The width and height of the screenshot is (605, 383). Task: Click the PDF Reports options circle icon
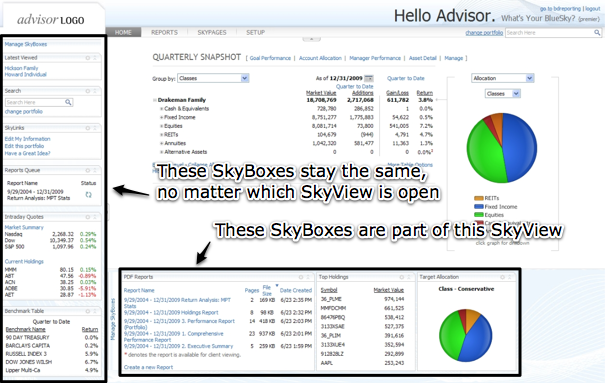pos(301,277)
